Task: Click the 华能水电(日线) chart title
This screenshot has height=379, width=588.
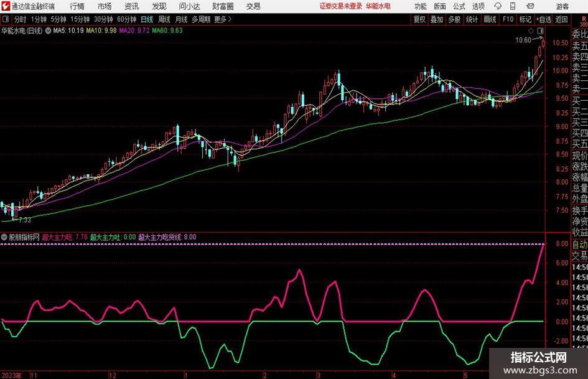Action: (22, 30)
